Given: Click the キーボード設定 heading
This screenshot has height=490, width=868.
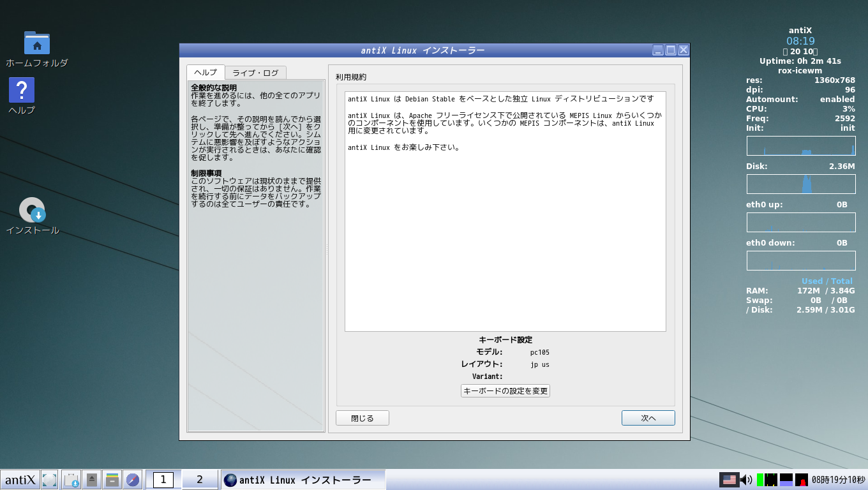Looking at the screenshot, I should click(x=505, y=340).
